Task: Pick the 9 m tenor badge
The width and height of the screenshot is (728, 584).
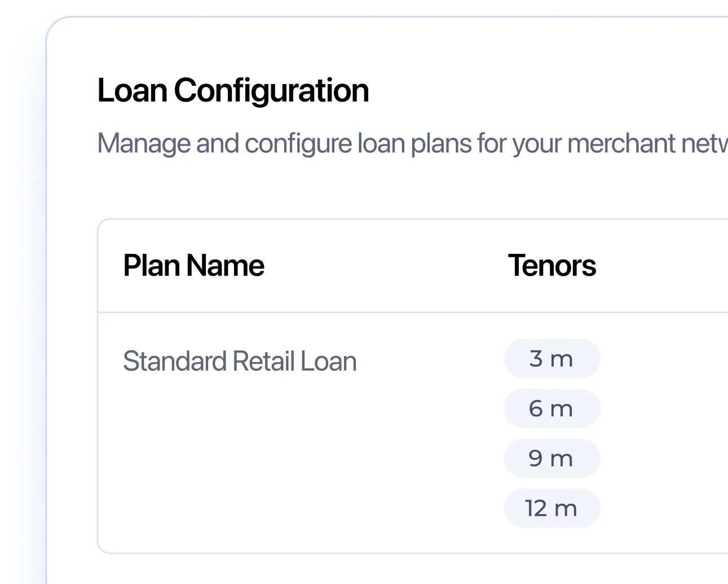Action: click(551, 458)
